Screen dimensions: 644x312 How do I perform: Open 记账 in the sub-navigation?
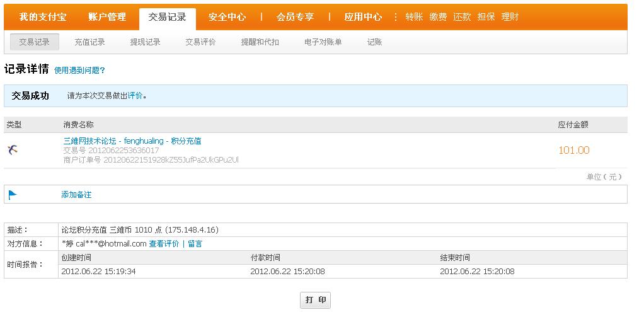[374, 42]
